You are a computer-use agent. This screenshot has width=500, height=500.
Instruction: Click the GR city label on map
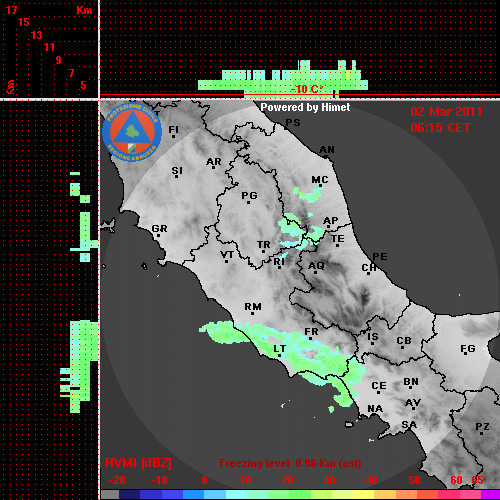pos(159,229)
